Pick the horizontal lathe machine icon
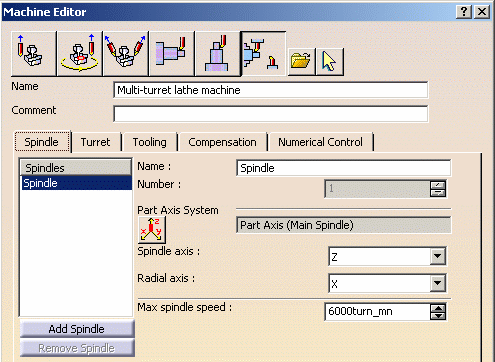 pyautogui.click(x=172, y=53)
